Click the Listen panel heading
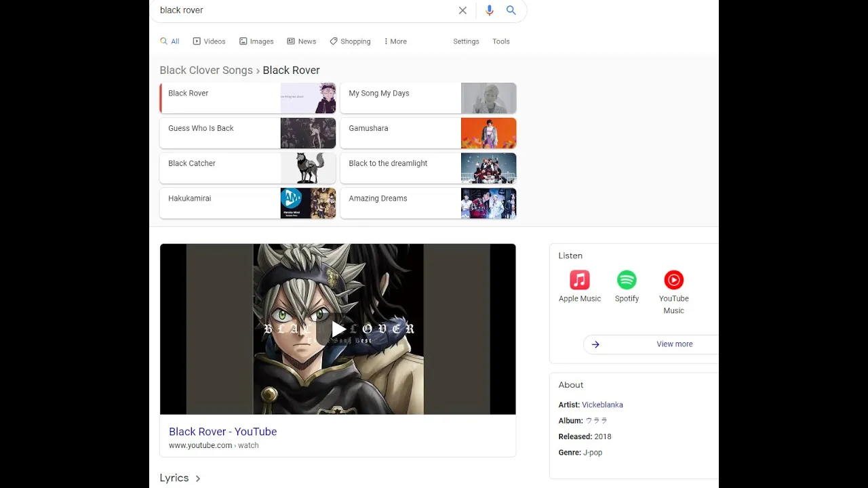868x488 pixels. point(570,256)
